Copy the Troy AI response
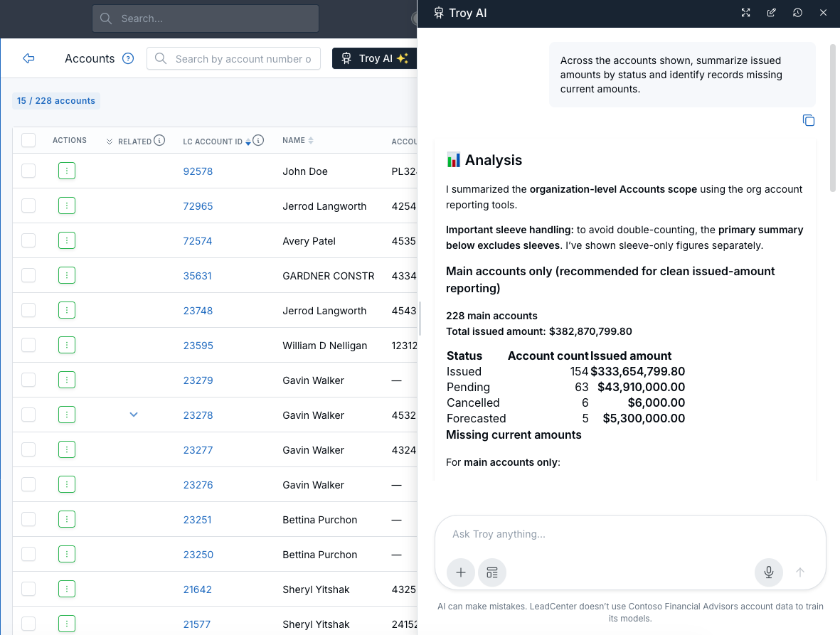The height and width of the screenshot is (635, 840). 809,120
